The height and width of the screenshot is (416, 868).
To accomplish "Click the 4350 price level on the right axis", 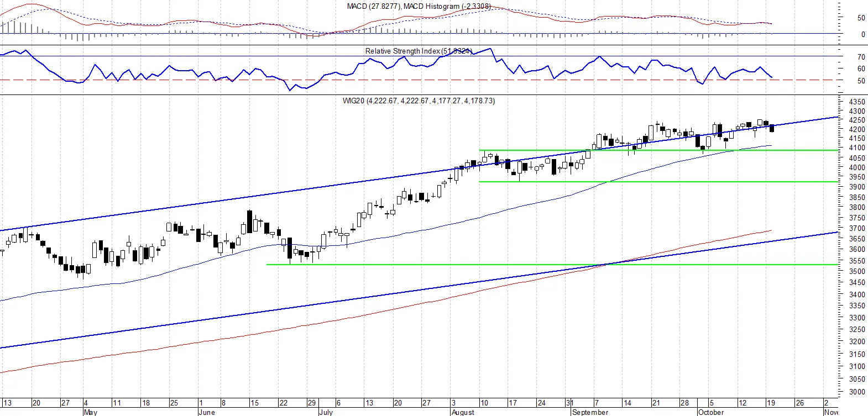I will 857,102.
